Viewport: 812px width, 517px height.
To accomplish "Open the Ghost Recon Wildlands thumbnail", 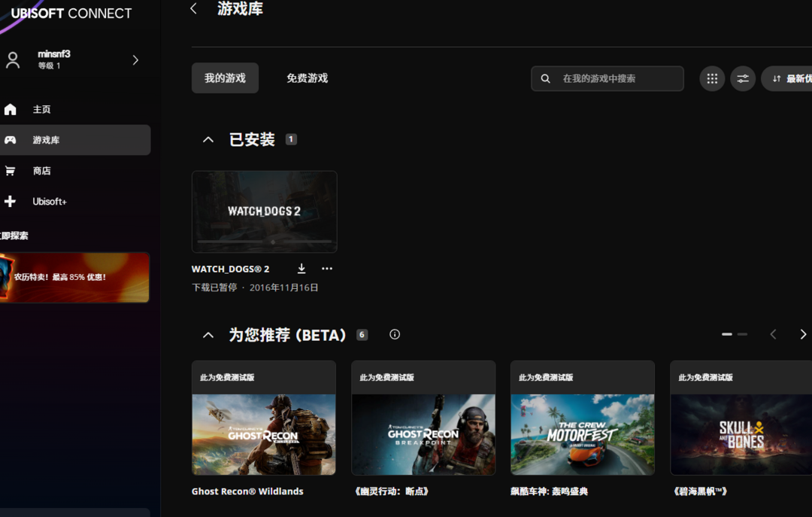I will point(264,434).
